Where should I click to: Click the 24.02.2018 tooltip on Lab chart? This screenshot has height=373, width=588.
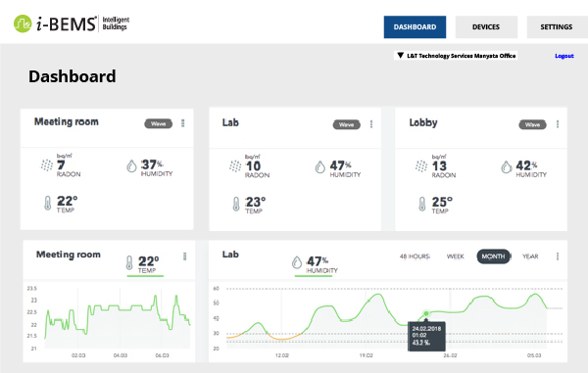pyautogui.click(x=426, y=336)
